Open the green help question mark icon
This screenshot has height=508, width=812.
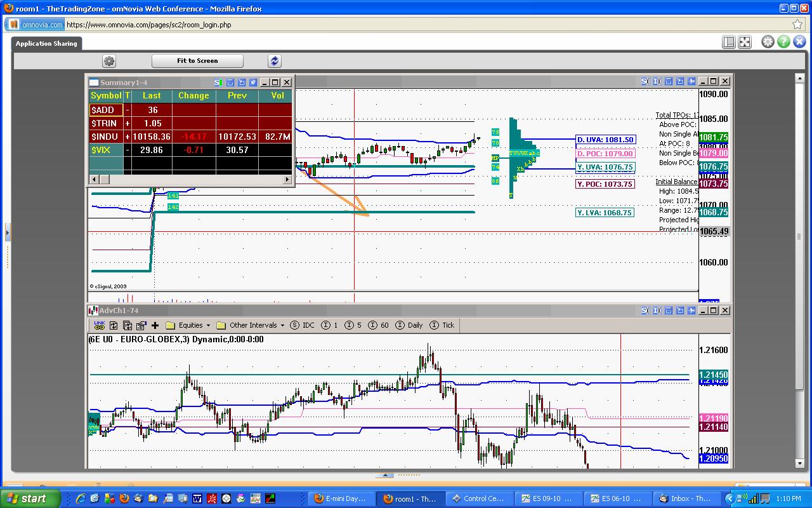783,42
